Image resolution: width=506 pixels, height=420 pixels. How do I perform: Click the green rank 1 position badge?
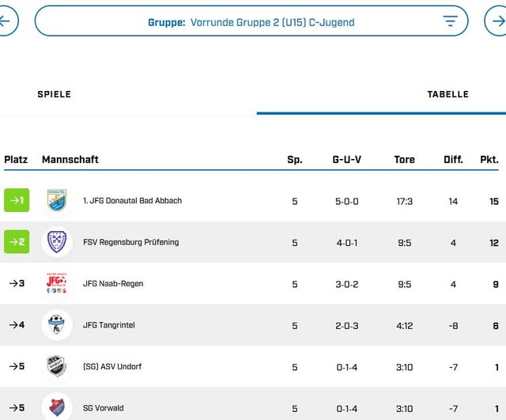coord(17,201)
